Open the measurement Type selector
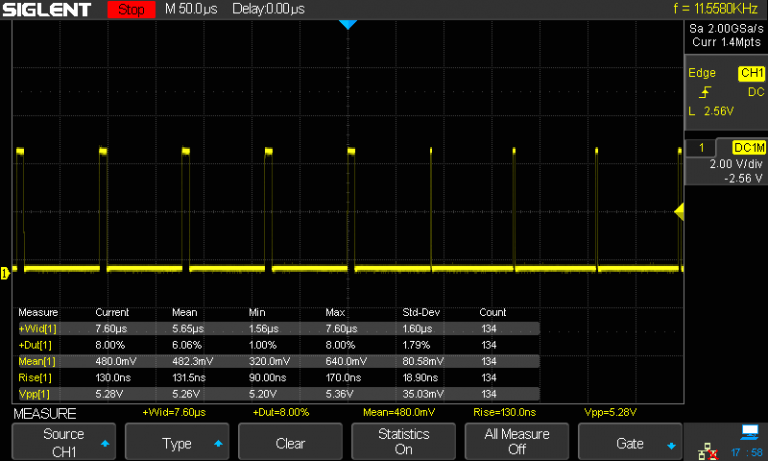 tap(176, 442)
